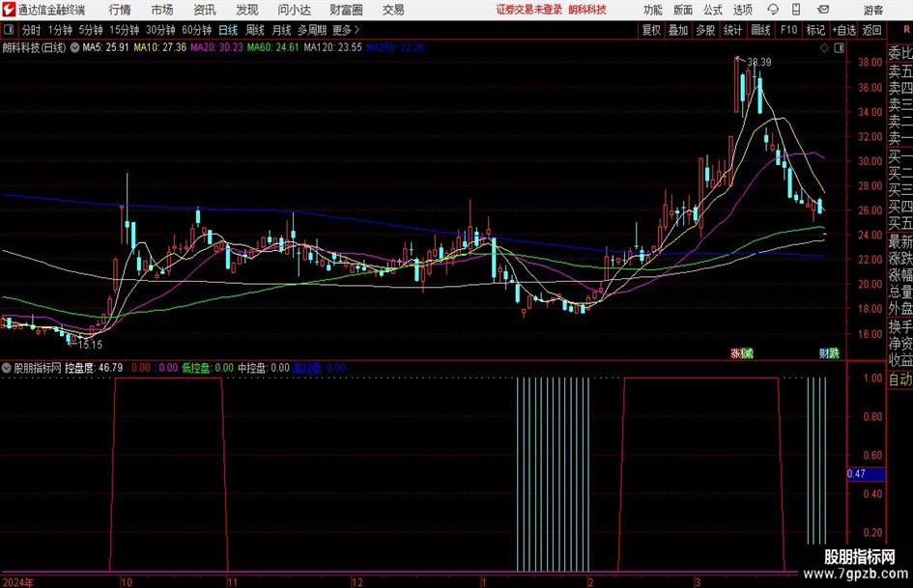Click the 统计 statistics button
Viewport: 913px width, 588px height.
[732, 30]
